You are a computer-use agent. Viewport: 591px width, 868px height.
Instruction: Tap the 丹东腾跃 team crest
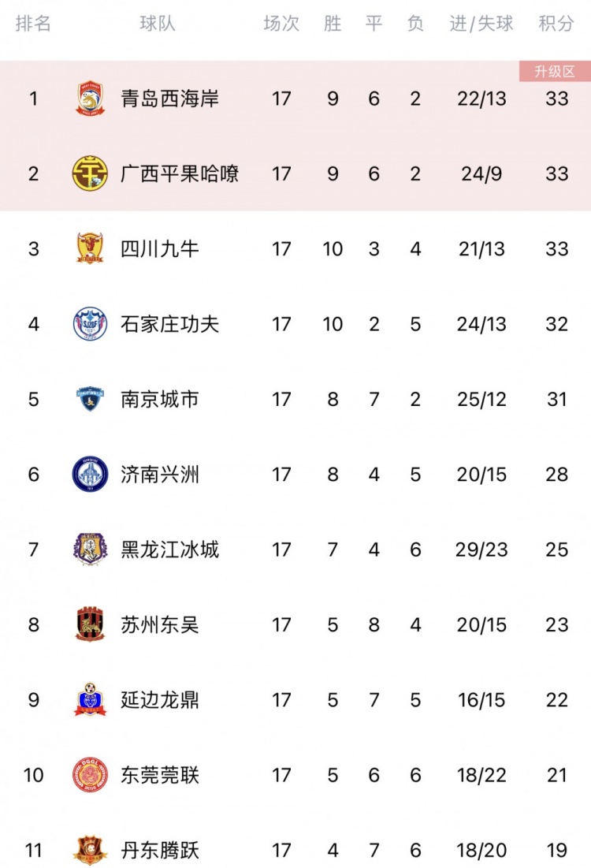coord(90,850)
